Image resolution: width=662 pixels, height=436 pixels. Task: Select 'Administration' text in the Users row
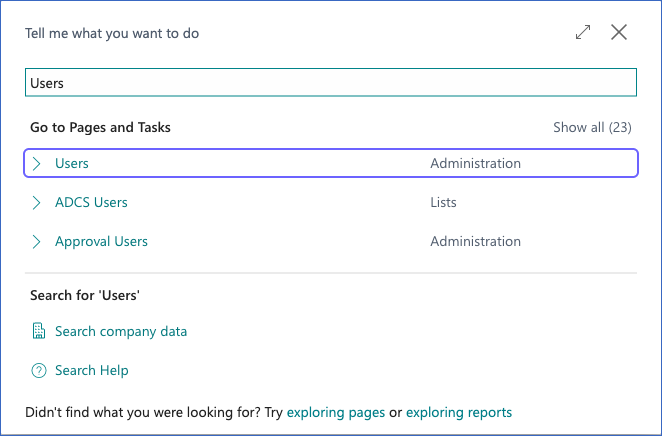(475, 163)
